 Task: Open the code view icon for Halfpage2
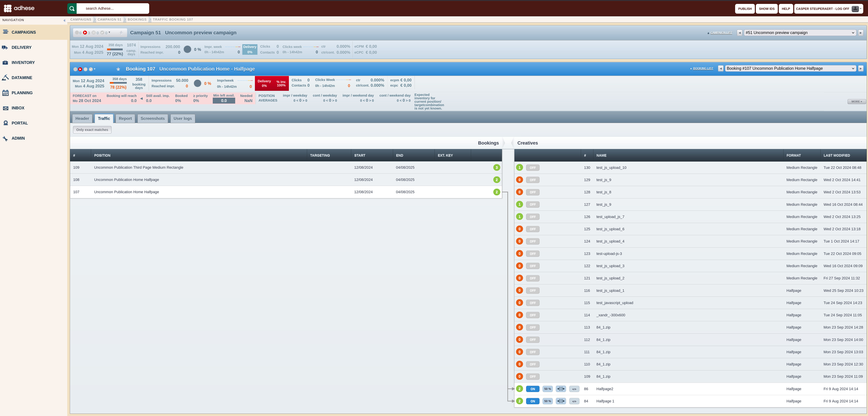click(x=574, y=389)
